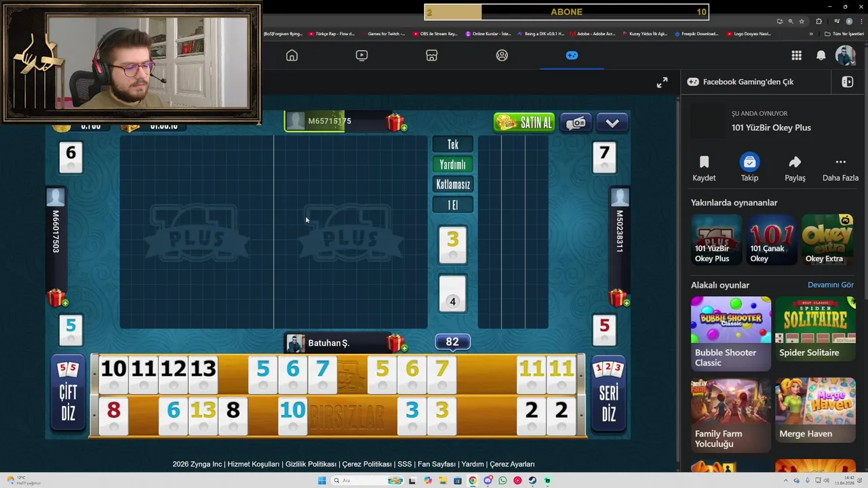Image resolution: width=868 pixels, height=488 pixels.
Task: Open Spider Solitaire game card
Action: point(816,327)
